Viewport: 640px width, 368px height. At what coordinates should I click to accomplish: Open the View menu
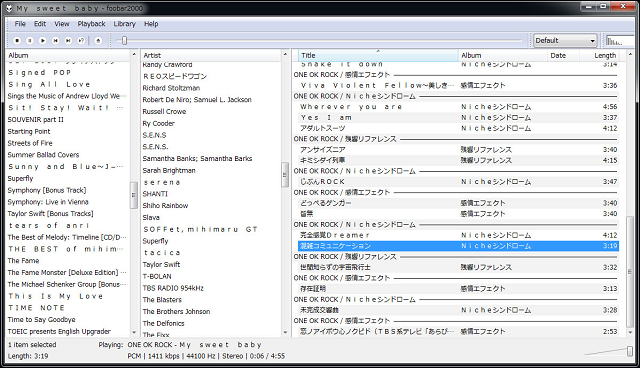pos(62,24)
